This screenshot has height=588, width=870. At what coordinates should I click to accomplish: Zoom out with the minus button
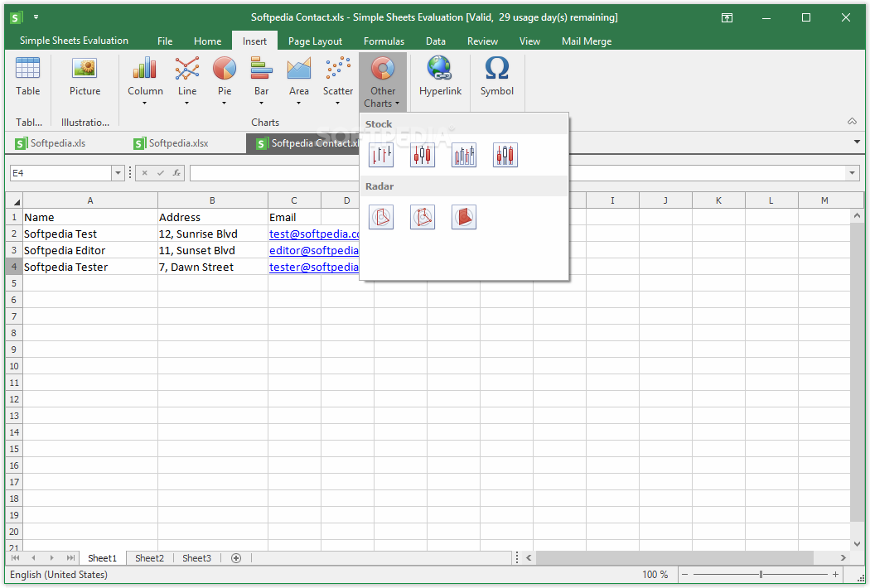point(684,575)
